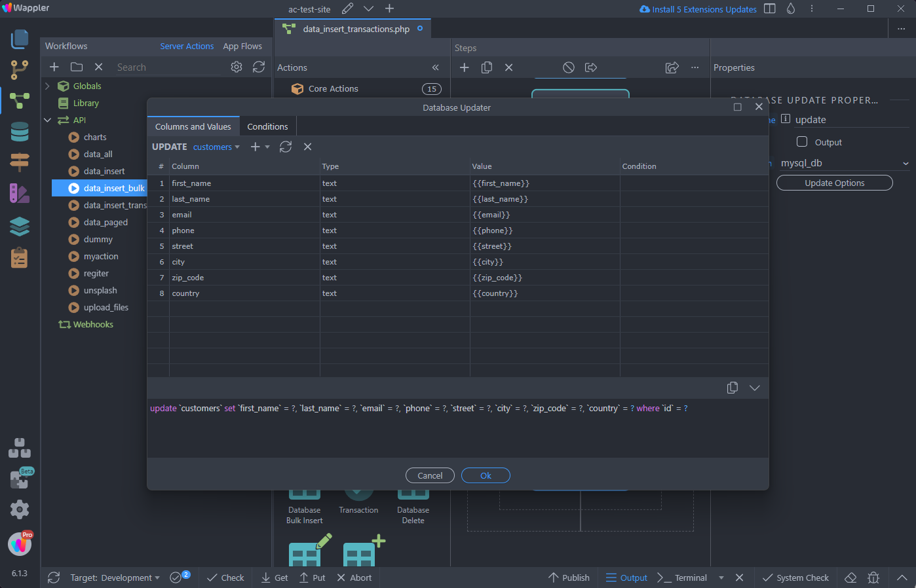Click the Git source control sidebar icon
This screenshot has height=588, width=916.
tap(20, 69)
